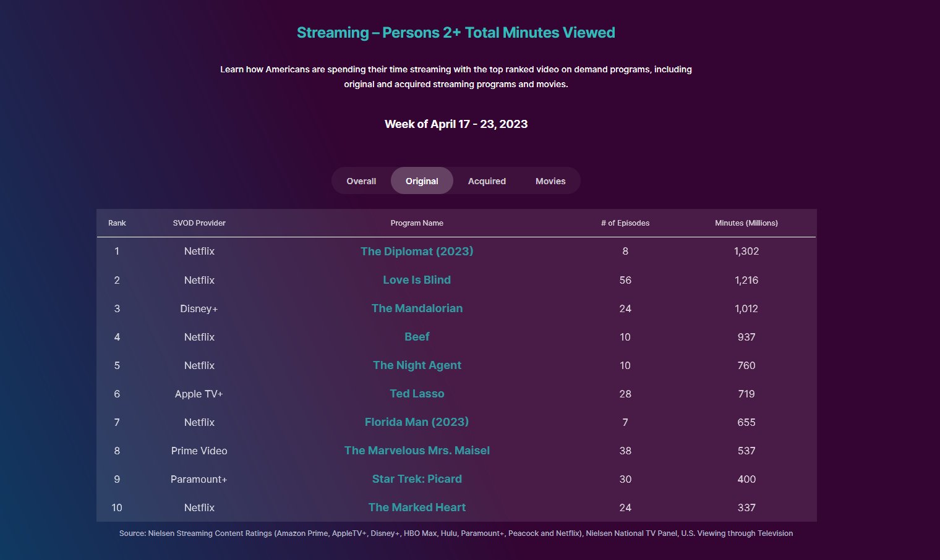940x560 pixels.
Task: Click the 537 minutes cell
Action: 746,451
